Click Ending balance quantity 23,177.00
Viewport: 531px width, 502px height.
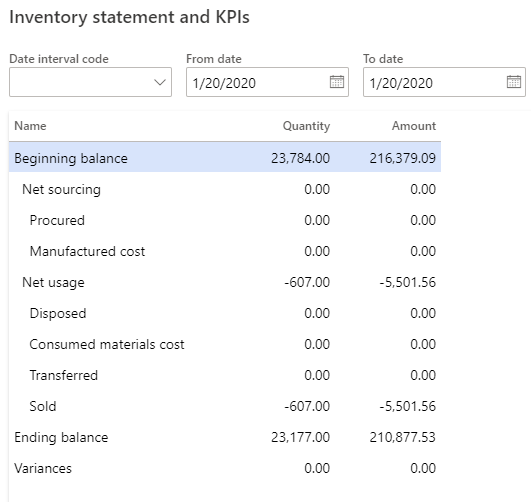pyautogui.click(x=300, y=437)
